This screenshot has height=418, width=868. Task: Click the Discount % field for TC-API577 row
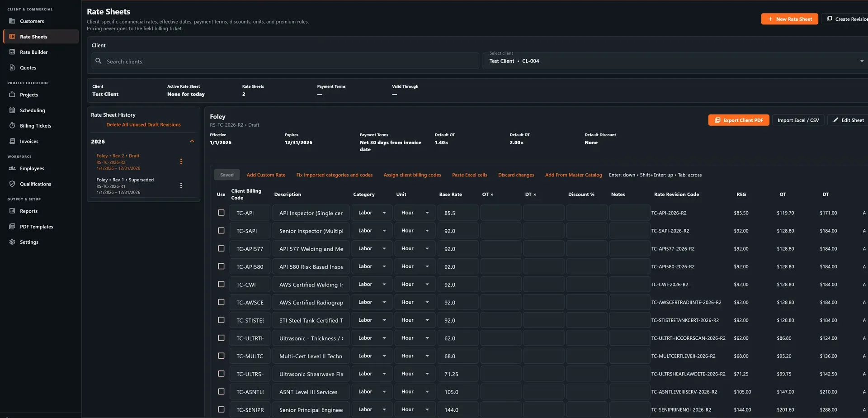[586, 248]
